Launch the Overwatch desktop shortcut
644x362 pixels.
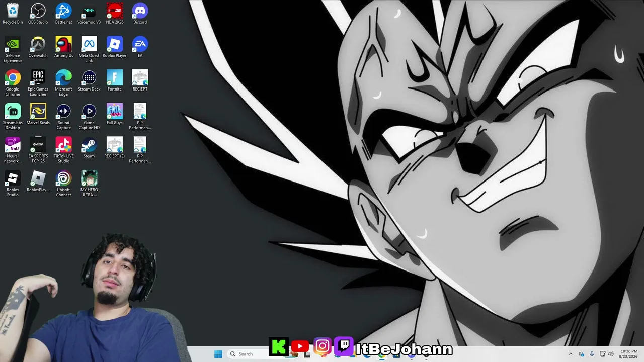[38, 47]
